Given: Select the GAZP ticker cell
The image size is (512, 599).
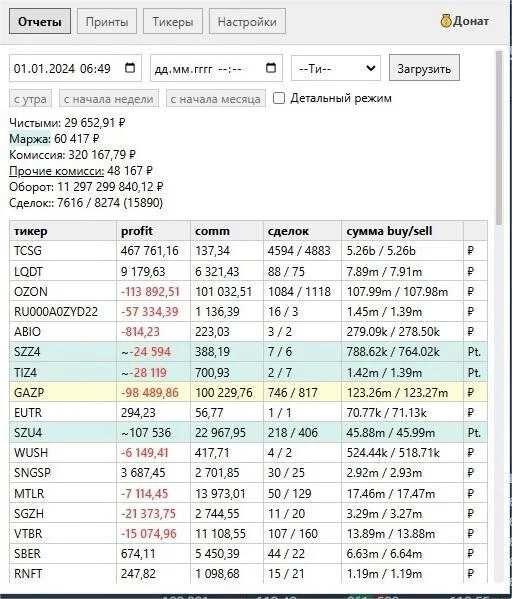Looking at the screenshot, I should [63, 392].
